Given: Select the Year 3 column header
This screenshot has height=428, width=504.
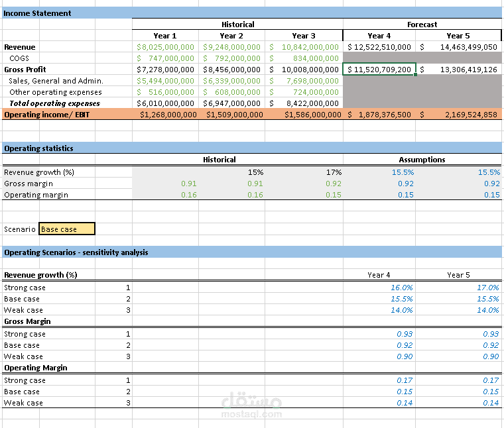Looking at the screenshot, I should (x=304, y=36).
